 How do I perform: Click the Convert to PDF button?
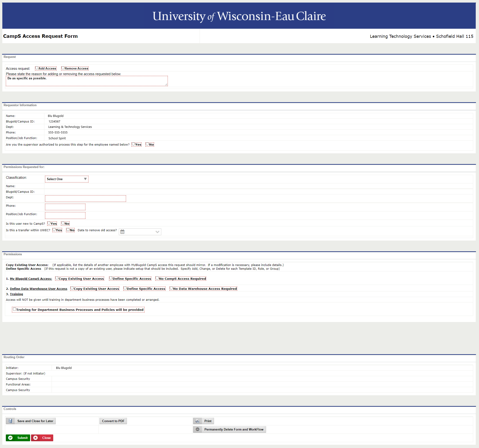(x=113, y=421)
